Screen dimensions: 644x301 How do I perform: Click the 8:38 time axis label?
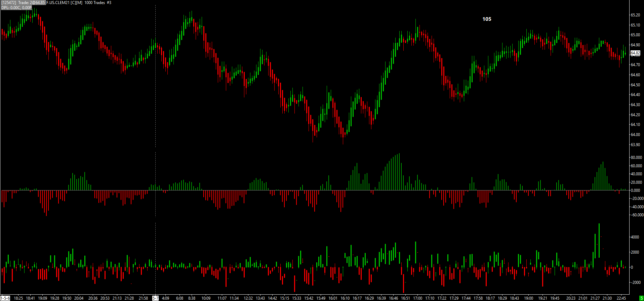click(x=192, y=298)
